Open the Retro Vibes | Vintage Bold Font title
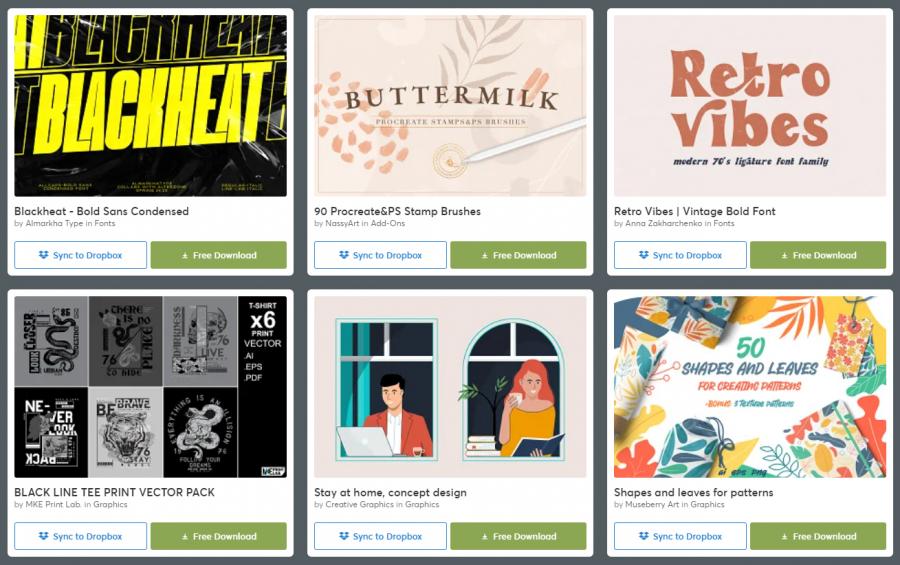Image resolution: width=900 pixels, height=565 pixels. click(x=695, y=211)
